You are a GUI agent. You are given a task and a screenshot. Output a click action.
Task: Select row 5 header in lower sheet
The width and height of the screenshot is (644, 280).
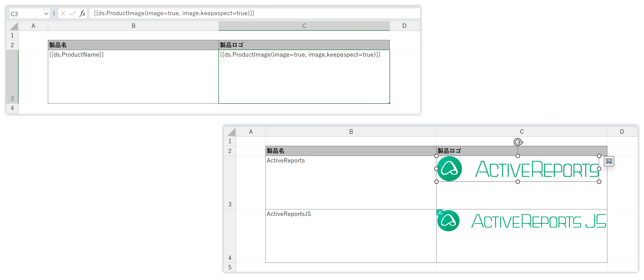point(230,267)
